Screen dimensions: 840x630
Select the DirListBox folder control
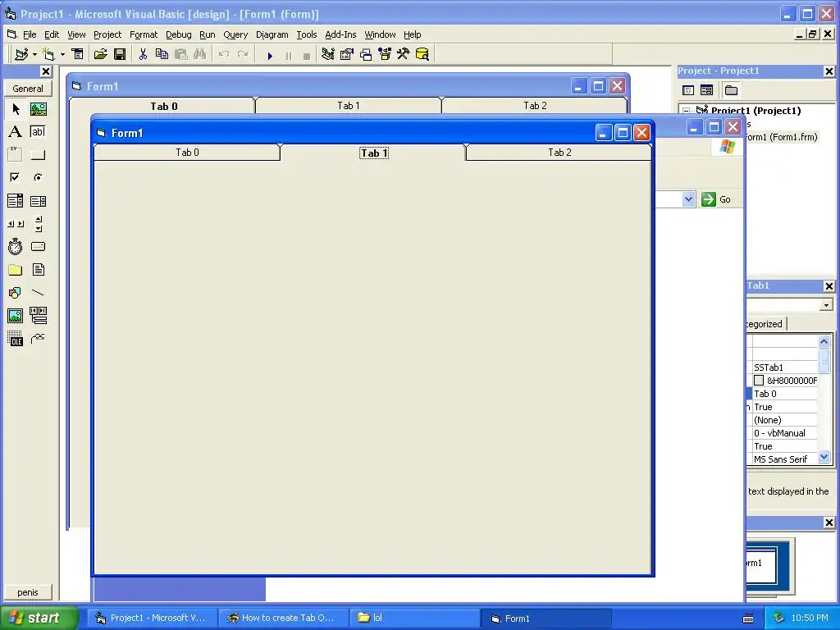pyautogui.click(x=16, y=269)
